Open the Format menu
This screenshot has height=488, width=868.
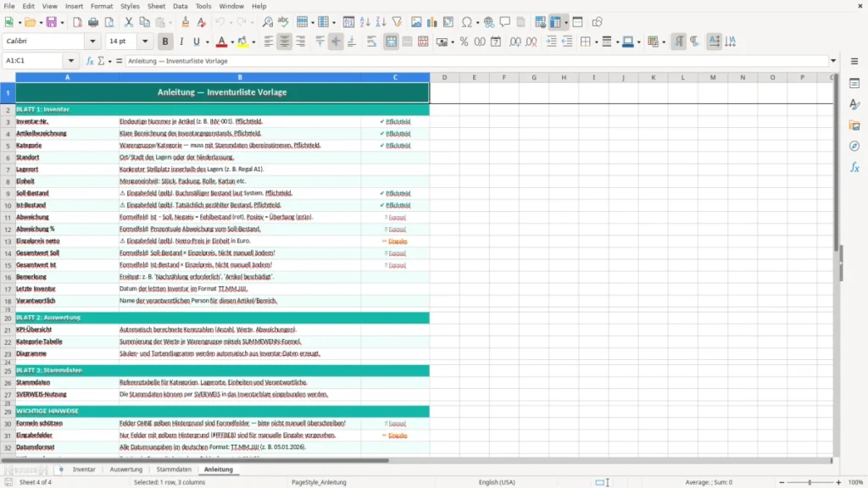pyautogui.click(x=102, y=6)
